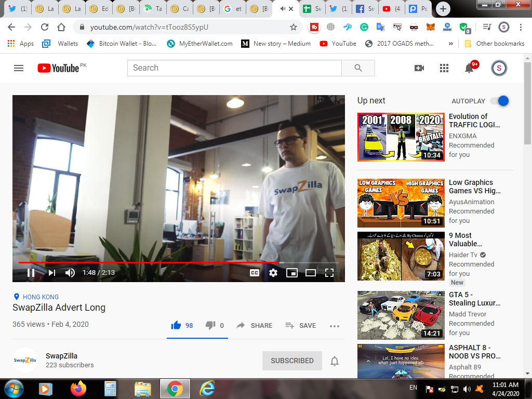
Task: Go to Chrome home page icon
Action: 61,27
